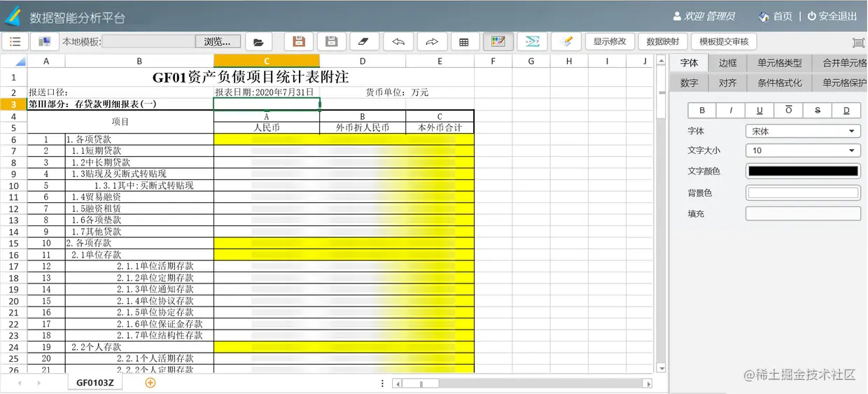This screenshot has height=394, width=868.
Task: Click the template view icon beside list icon
Action: tap(43, 42)
